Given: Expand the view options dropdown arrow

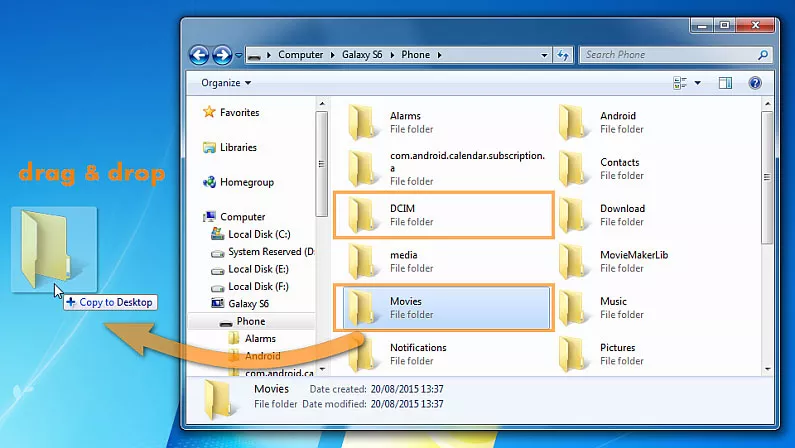Looking at the screenshot, I should click(698, 83).
